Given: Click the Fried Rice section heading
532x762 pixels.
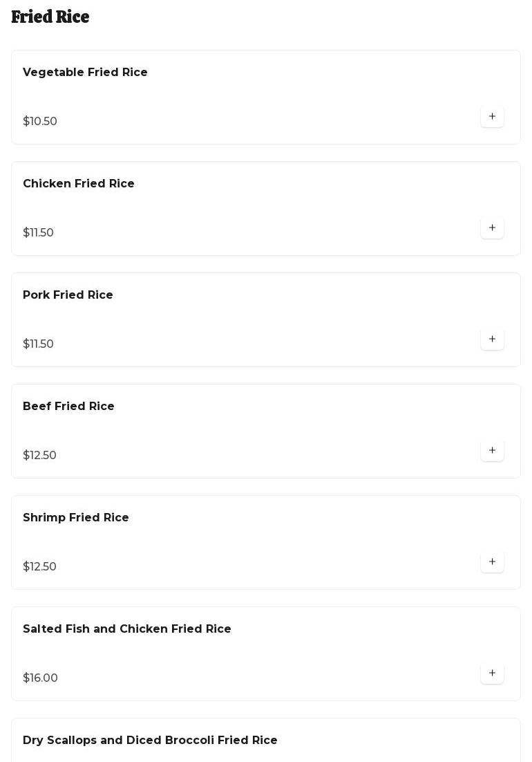Looking at the screenshot, I should (50, 17).
